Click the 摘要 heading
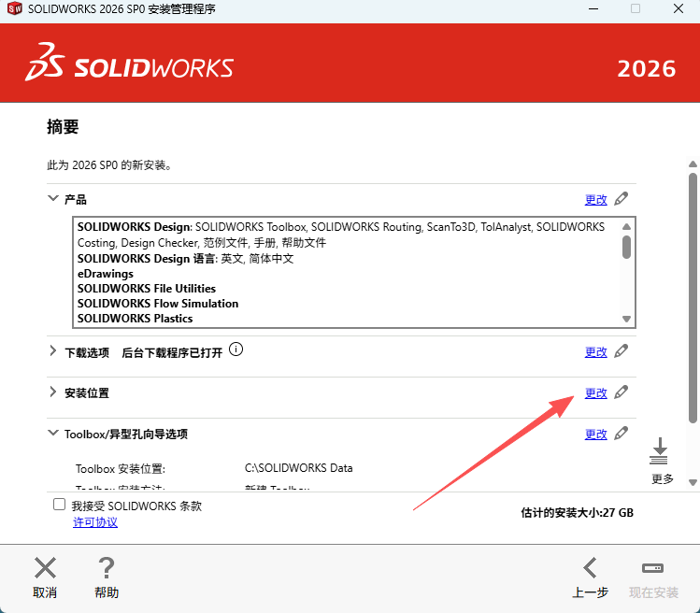Screen dimensions: 700x613 (63, 127)
